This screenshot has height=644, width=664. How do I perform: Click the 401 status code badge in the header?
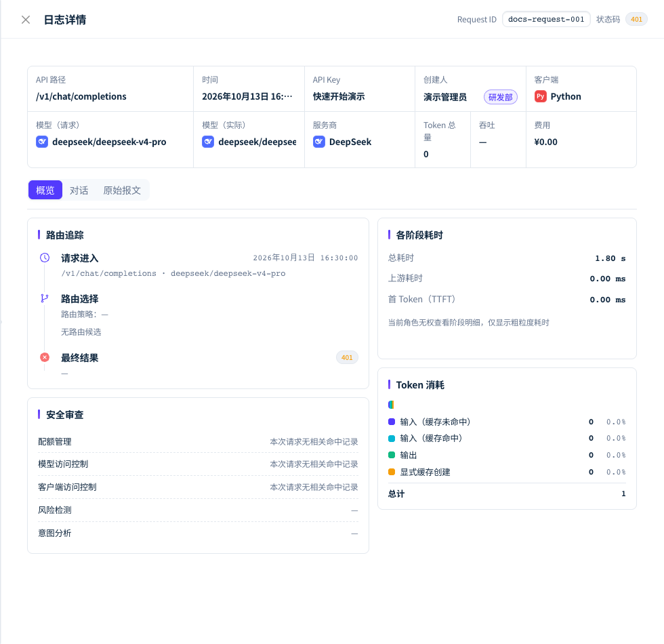pyautogui.click(x=636, y=19)
